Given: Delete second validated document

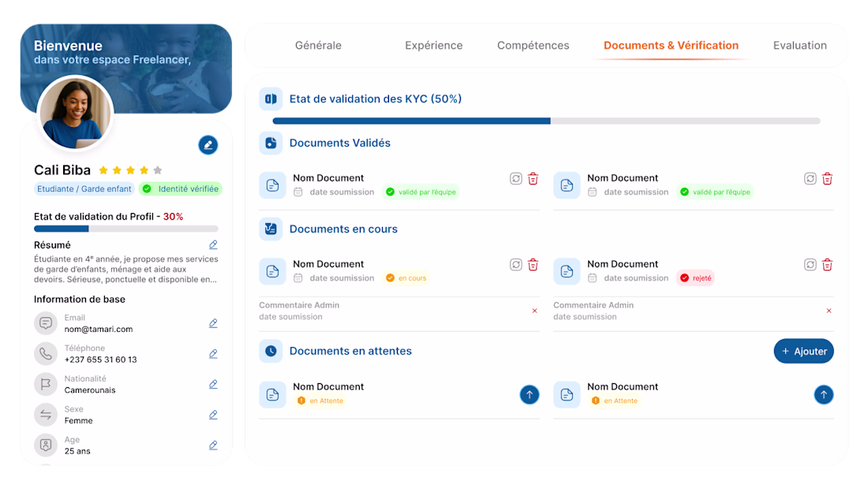Looking at the screenshot, I should 828,178.
